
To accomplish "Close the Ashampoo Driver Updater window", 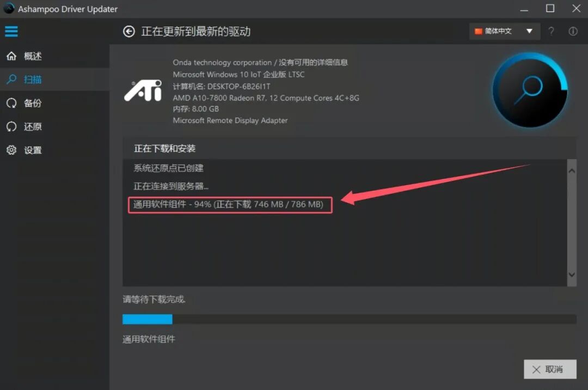I will [577, 9].
